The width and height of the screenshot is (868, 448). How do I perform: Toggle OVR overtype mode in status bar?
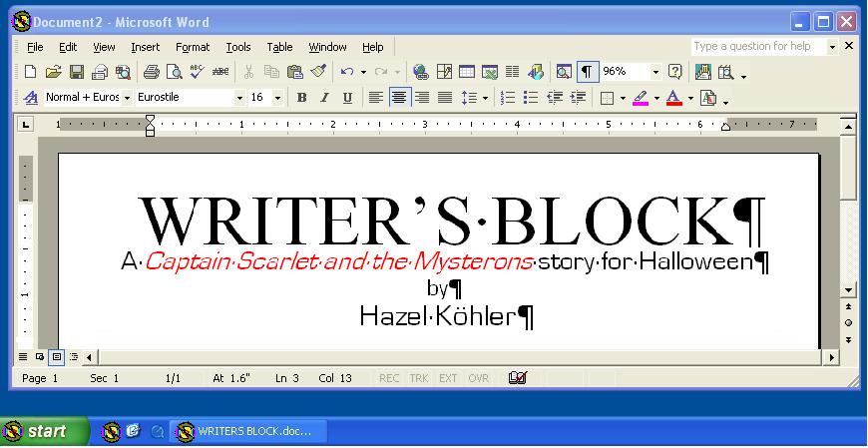[x=478, y=378]
